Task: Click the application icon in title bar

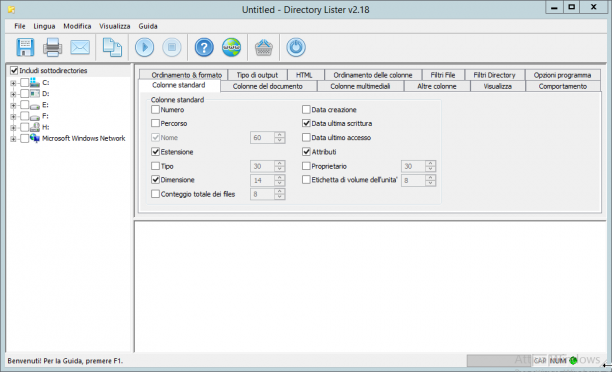Action: (x=11, y=9)
